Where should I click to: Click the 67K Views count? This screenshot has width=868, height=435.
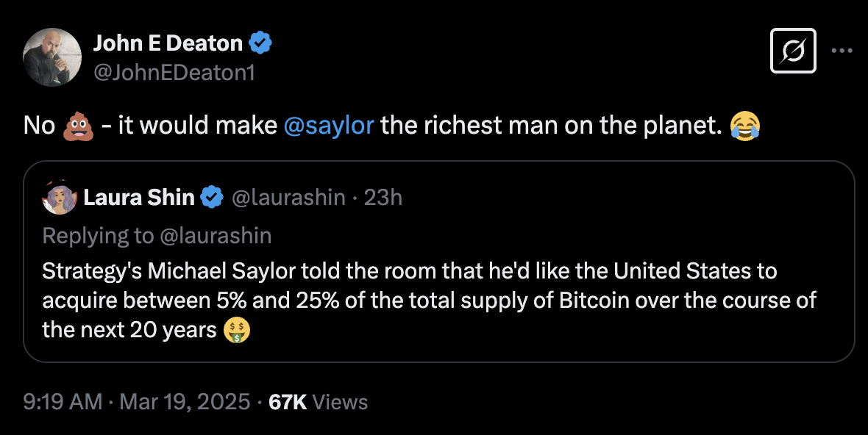click(x=319, y=402)
